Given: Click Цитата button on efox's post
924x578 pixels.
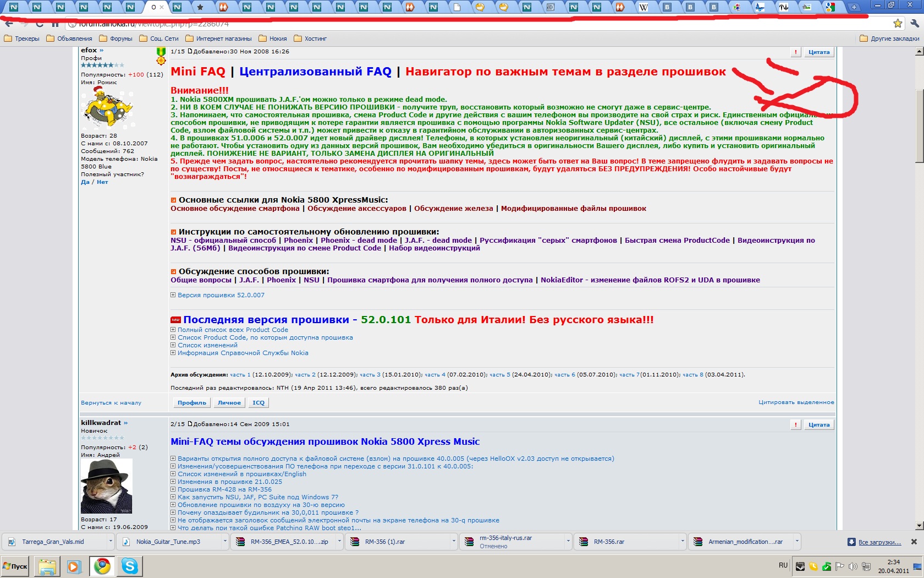Looking at the screenshot, I should point(819,52).
